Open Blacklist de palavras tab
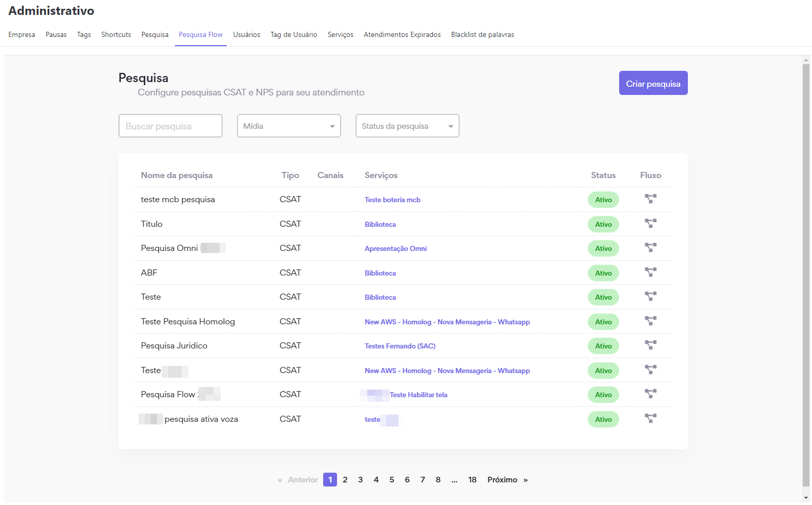The height and width of the screenshot is (505, 812). tap(483, 34)
